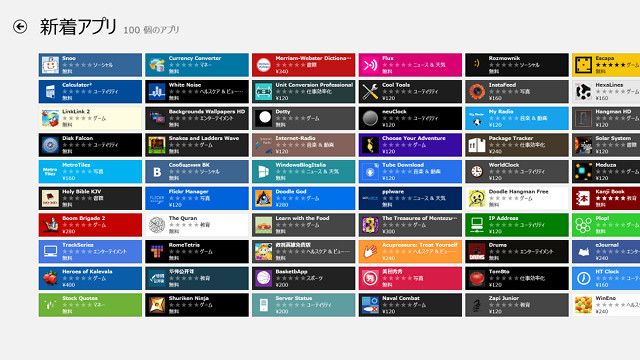Open the Snoo app icon
The width and height of the screenshot is (640, 360).
coord(50,65)
